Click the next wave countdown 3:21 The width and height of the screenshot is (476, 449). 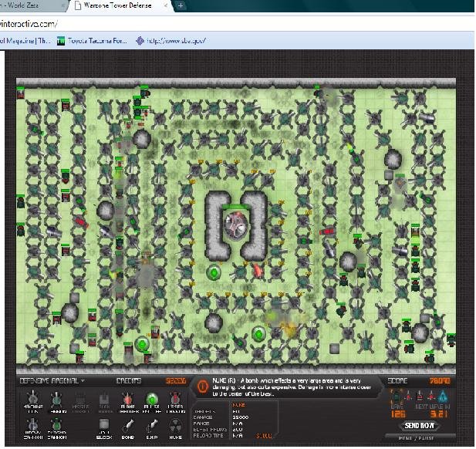[438, 414]
